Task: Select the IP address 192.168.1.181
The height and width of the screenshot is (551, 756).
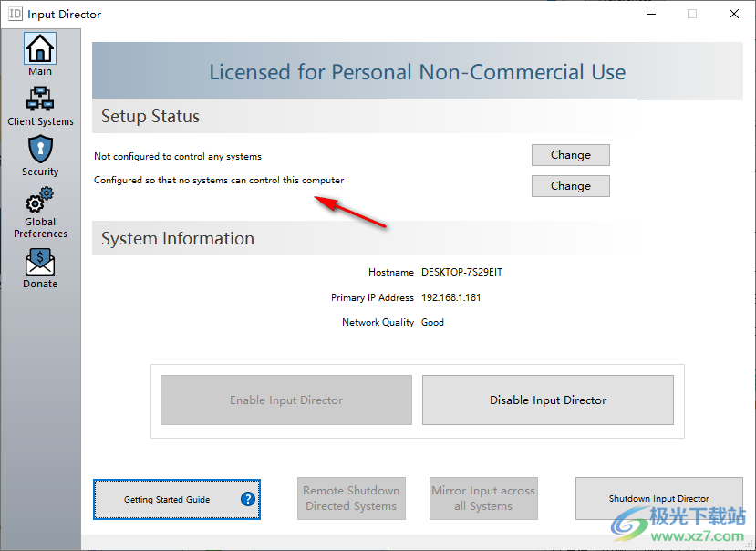Action: tap(450, 297)
